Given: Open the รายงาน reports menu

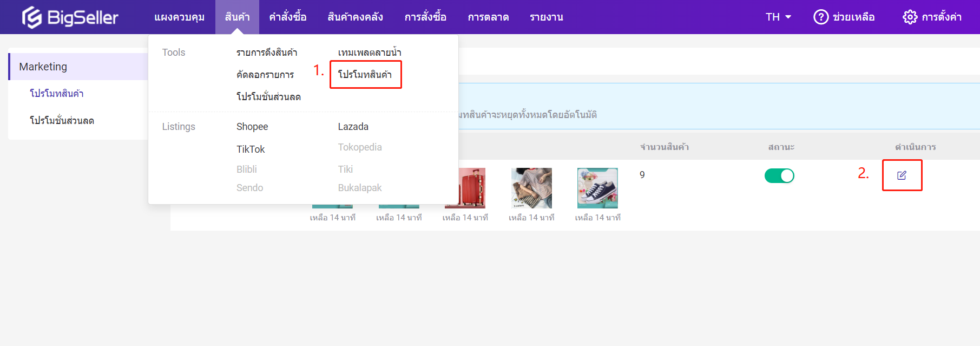Looking at the screenshot, I should (546, 17).
